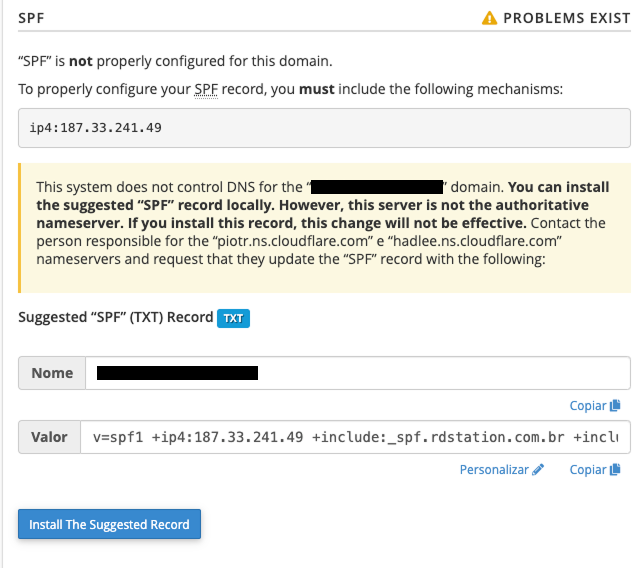Click the Valor field with the v=spf1 record
Image resolution: width=639 pixels, height=568 pixels.
(x=355, y=437)
